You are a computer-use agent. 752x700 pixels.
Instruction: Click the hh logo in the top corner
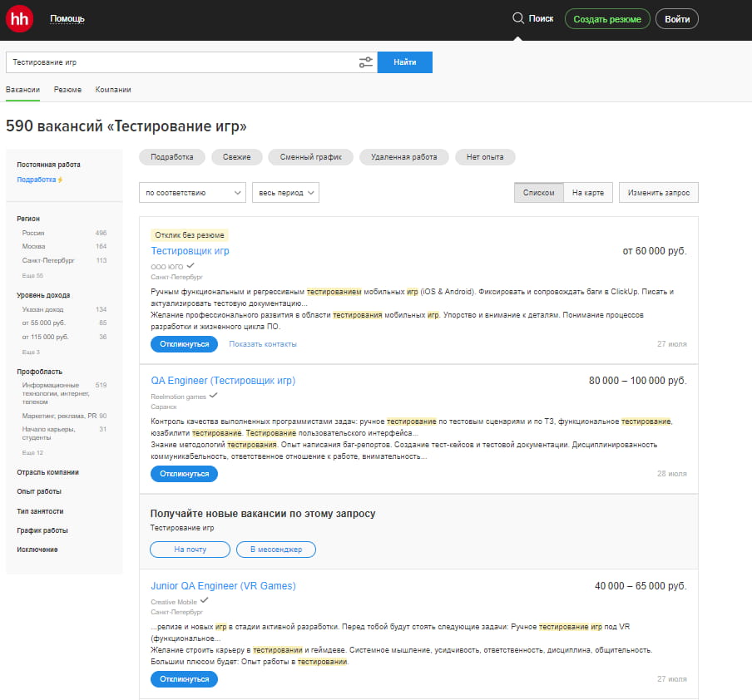coord(18,18)
